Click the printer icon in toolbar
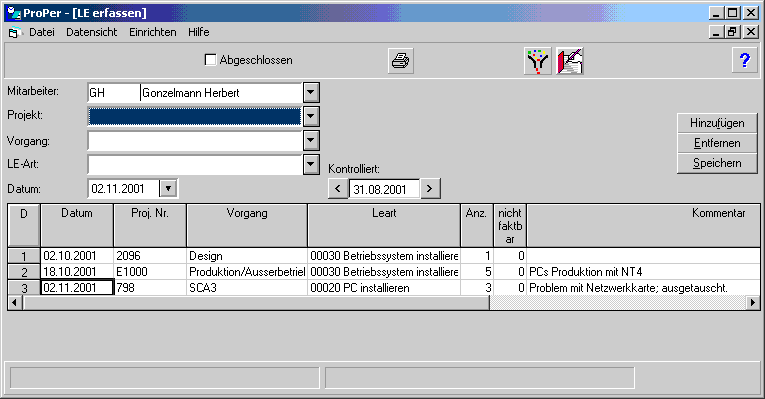The width and height of the screenshot is (765, 399). pyautogui.click(x=401, y=61)
